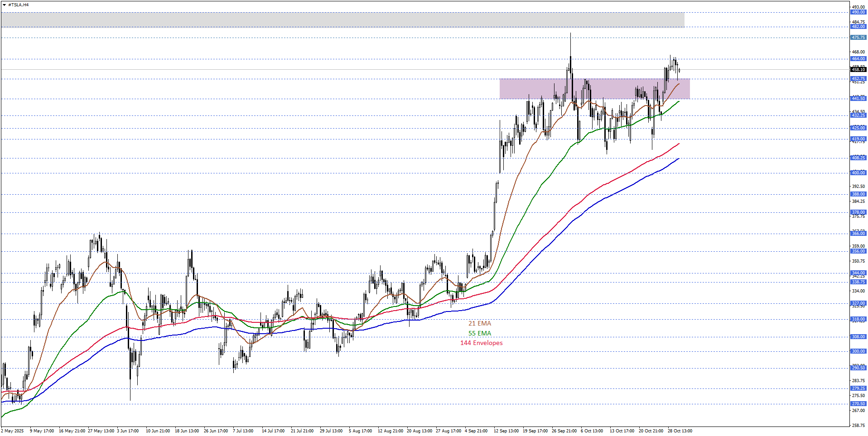Image resolution: width=868 pixels, height=436 pixels.
Task: Click the 482.00 price level tag
Action: (x=858, y=27)
